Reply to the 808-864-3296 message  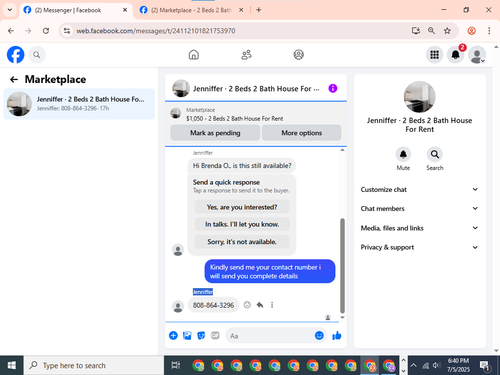pos(260,305)
